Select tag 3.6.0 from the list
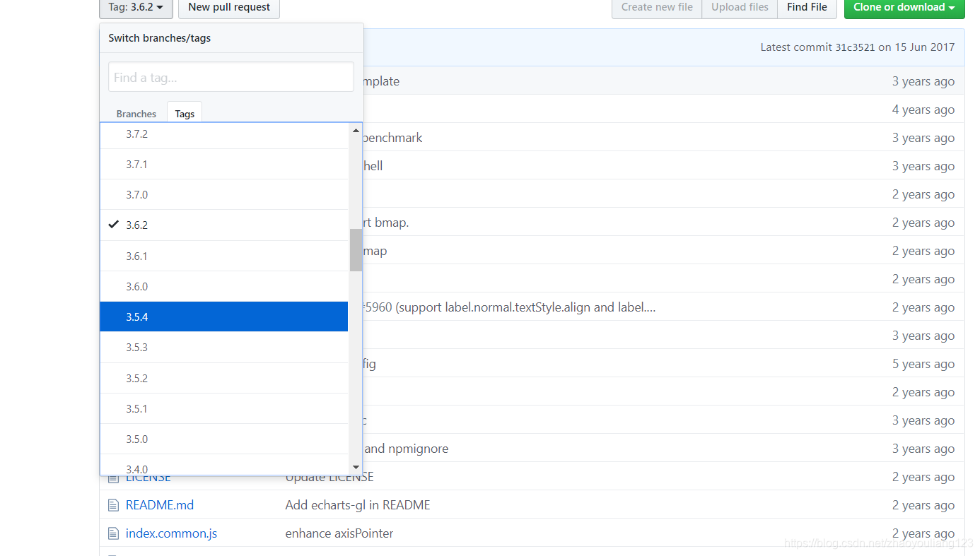 (224, 286)
